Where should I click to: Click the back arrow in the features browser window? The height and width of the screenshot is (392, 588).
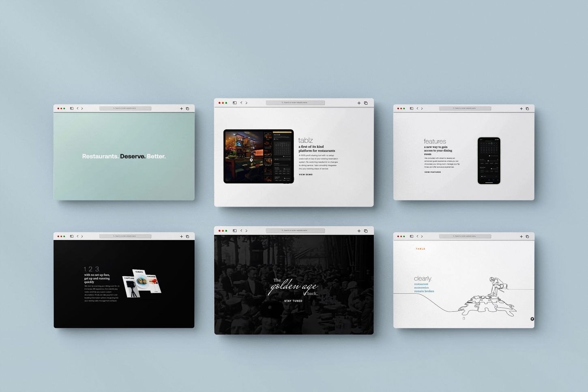click(417, 108)
